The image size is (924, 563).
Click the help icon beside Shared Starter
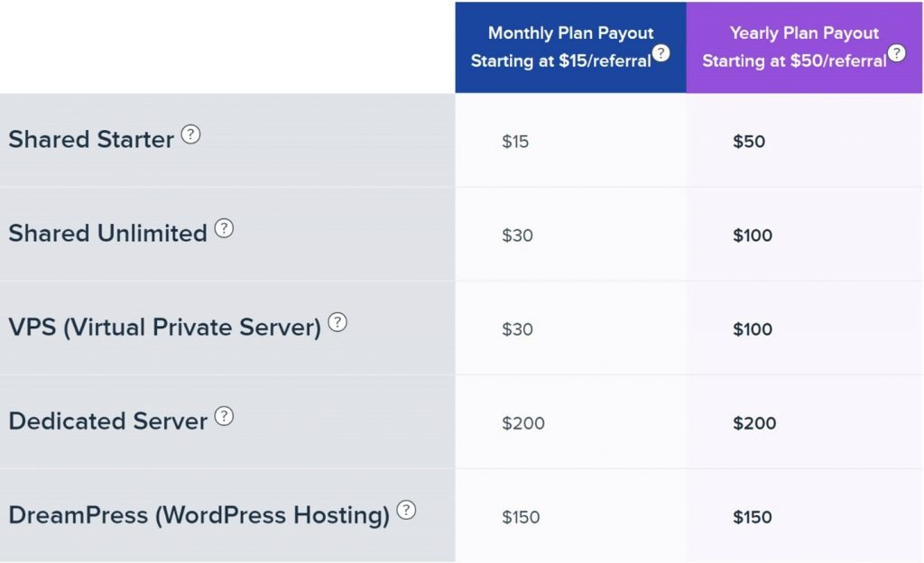[190, 134]
